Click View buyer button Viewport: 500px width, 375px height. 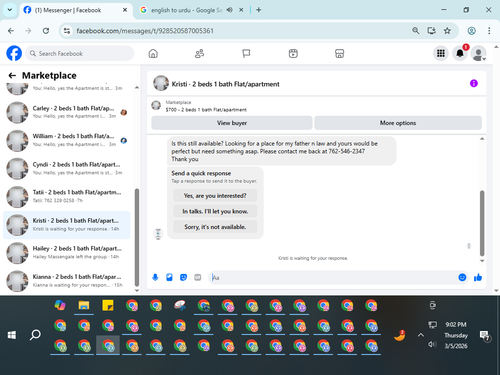232,123
